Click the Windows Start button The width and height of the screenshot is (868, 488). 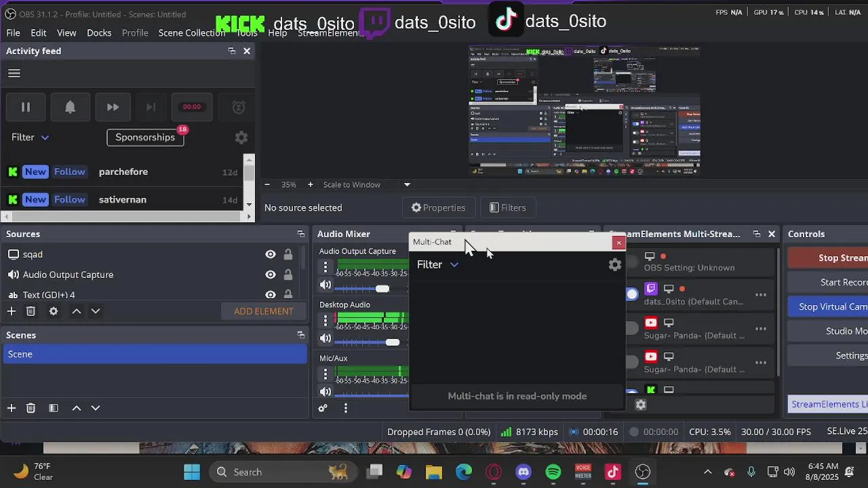coord(192,472)
